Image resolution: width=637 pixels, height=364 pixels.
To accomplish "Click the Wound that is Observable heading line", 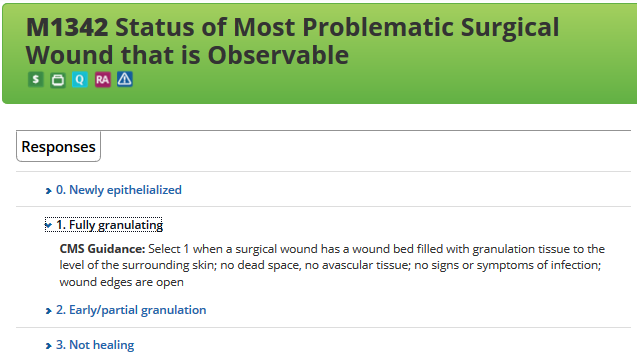I will (x=187, y=55).
